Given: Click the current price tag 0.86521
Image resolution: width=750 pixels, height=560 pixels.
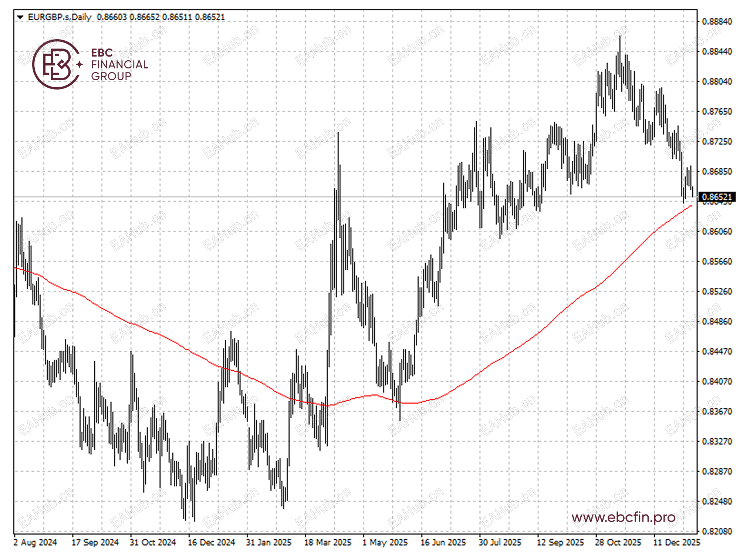Looking at the screenshot, I should pyautogui.click(x=716, y=197).
